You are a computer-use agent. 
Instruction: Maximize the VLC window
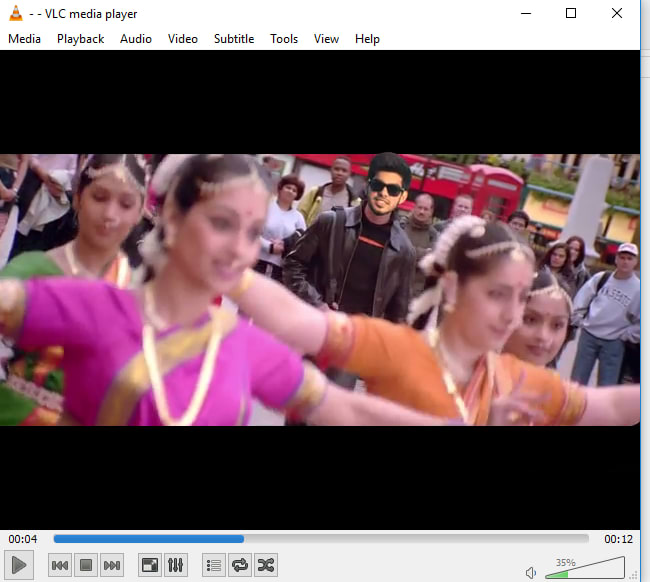[x=571, y=13]
